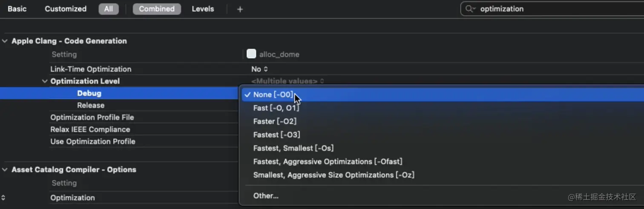The width and height of the screenshot is (644, 209).
Task: Select the Combined view toggle
Action: [157, 9]
